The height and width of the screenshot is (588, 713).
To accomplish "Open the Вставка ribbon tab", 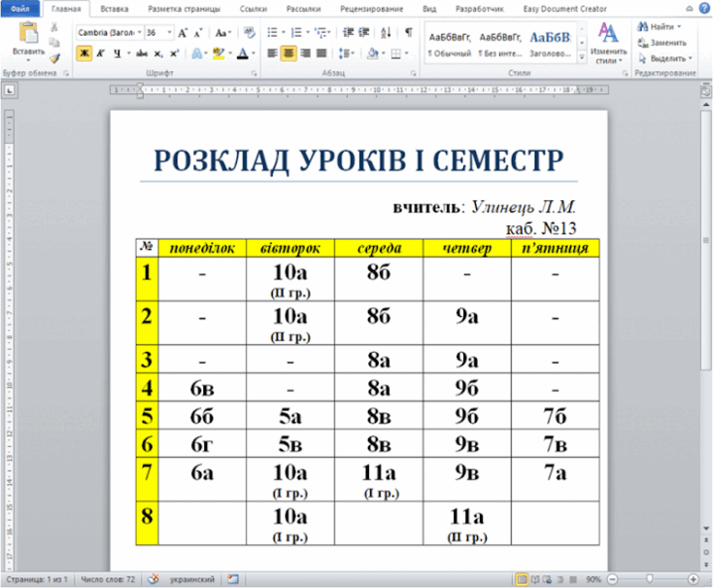I will pyautogui.click(x=114, y=9).
